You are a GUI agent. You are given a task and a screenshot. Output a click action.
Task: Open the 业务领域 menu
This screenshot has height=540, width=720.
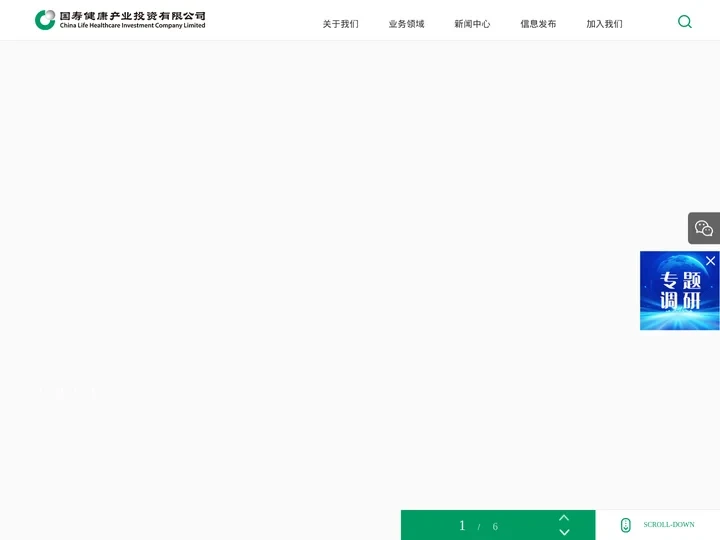[406, 24]
